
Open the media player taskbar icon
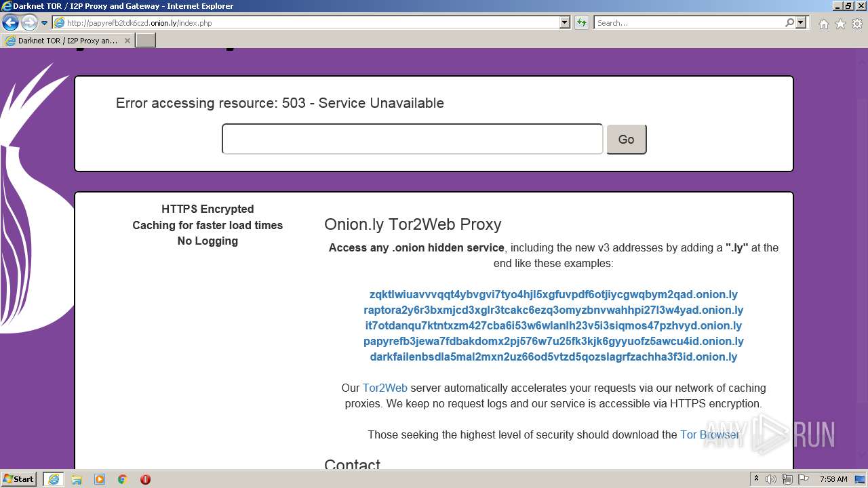click(x=100, y=479)
